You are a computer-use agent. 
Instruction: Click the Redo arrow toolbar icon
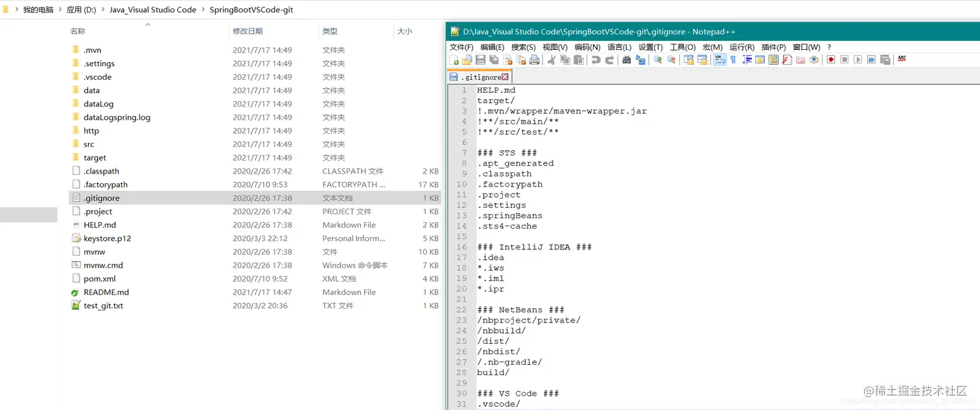(x=610, y=60)
